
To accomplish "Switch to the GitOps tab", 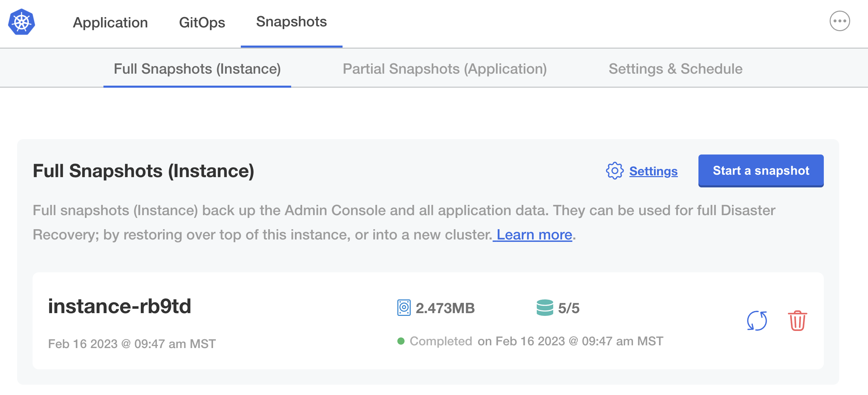I will (202, 22).
